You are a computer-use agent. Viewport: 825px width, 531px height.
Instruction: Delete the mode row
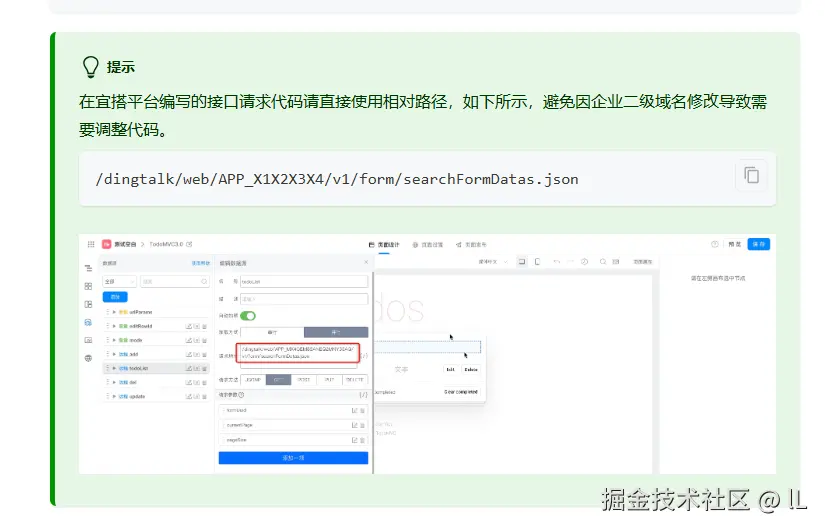coord(205,340)
